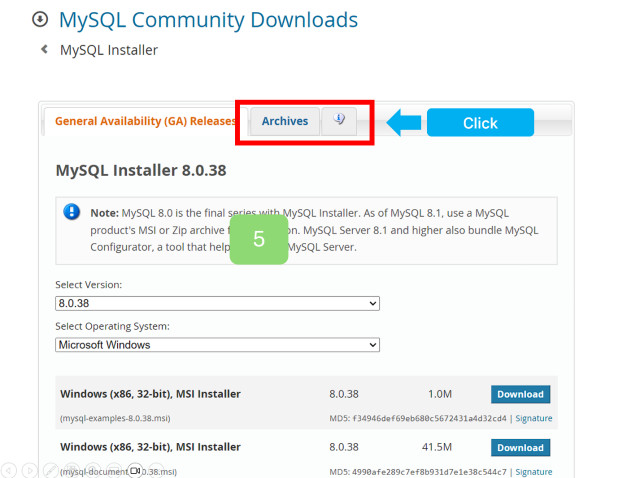
Task: Click the download circle icon beside page title
Action: (40, 19)
